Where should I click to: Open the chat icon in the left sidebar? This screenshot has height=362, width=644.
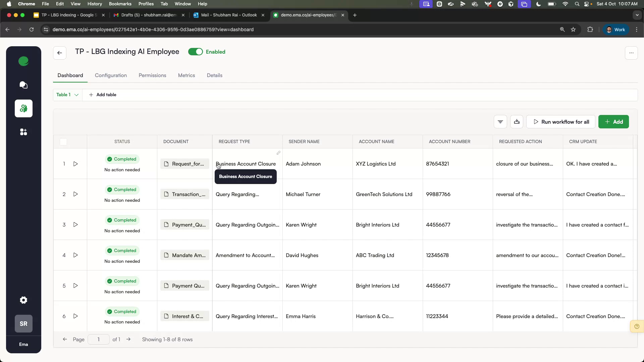[23, 85]
